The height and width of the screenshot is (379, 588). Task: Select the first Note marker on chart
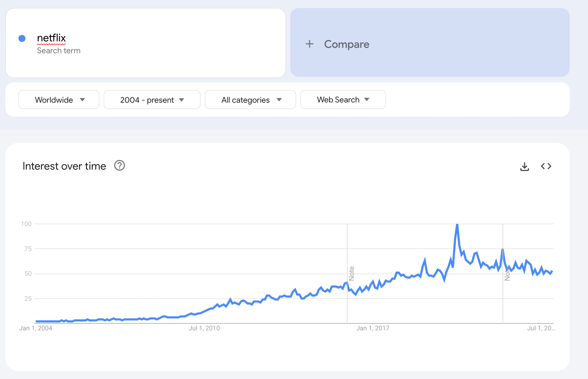(x=351, y=274)
